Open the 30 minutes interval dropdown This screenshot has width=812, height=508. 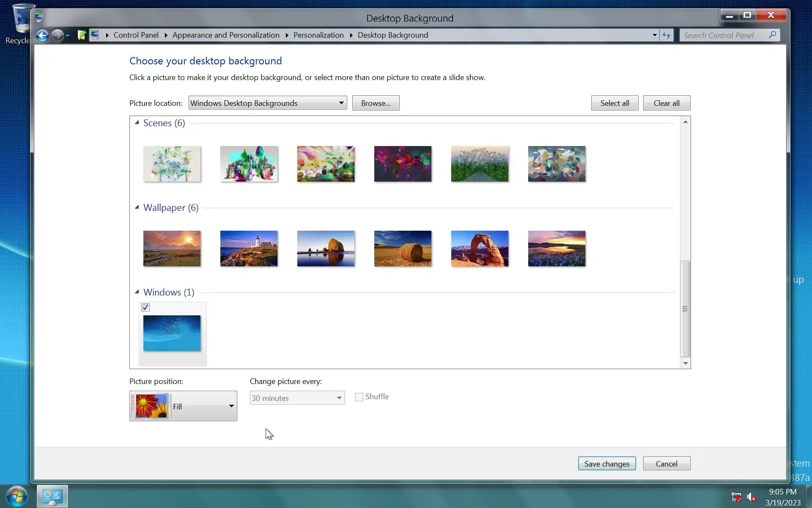(297, 398)
